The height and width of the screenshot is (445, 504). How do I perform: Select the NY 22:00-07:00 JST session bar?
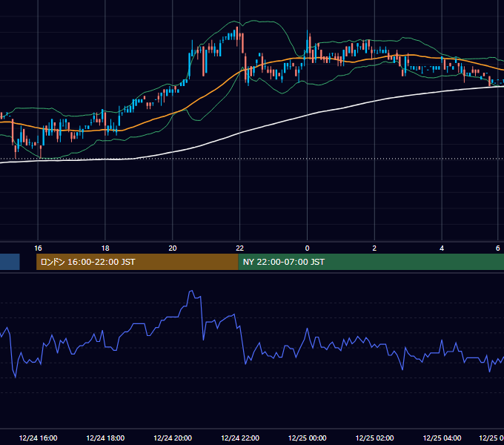click(x=371, y=262)
